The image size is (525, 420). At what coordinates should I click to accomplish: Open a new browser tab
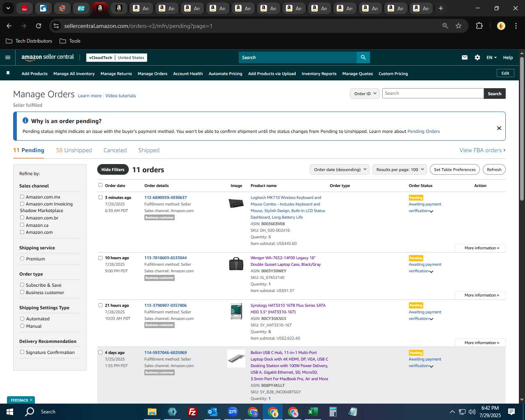tap(441, 8)
